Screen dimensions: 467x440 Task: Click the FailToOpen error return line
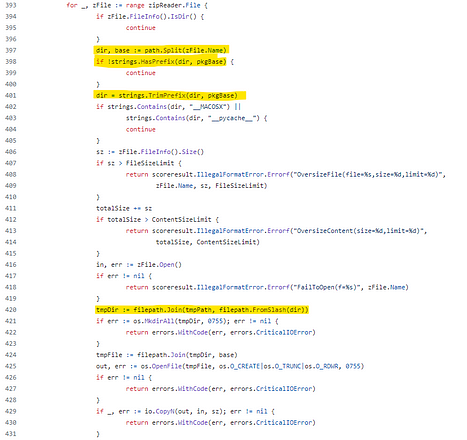pyautogui.click(x=267, y=287)
